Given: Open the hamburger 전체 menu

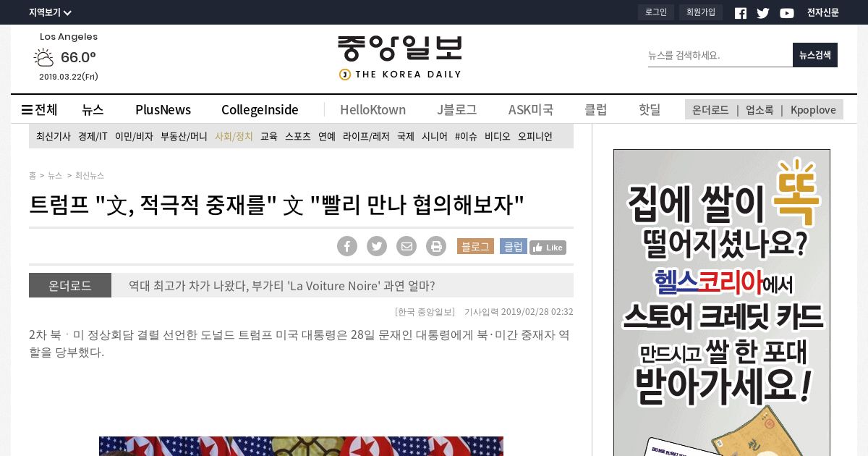Looking at the screenshot, I should click(x=39, y=109).
